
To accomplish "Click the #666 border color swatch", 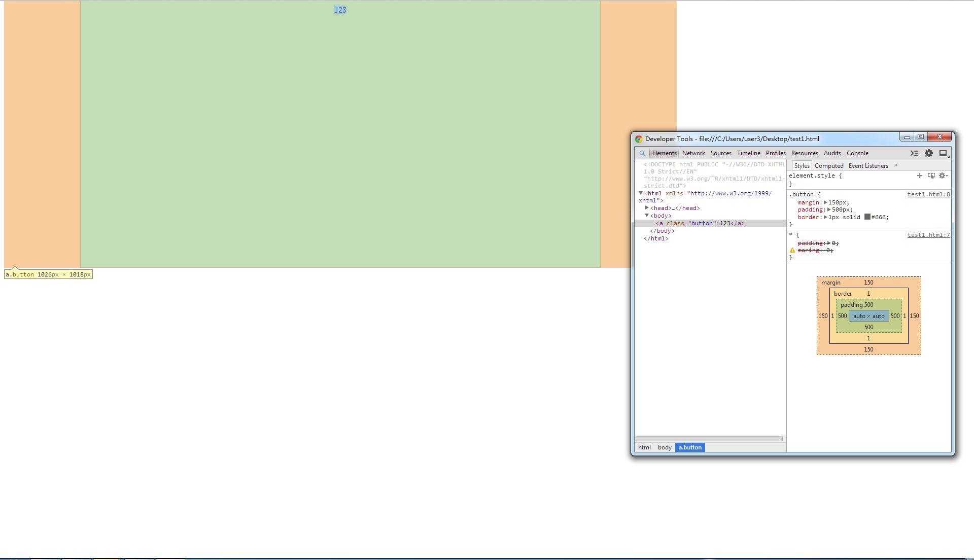I will pos(867,217).
